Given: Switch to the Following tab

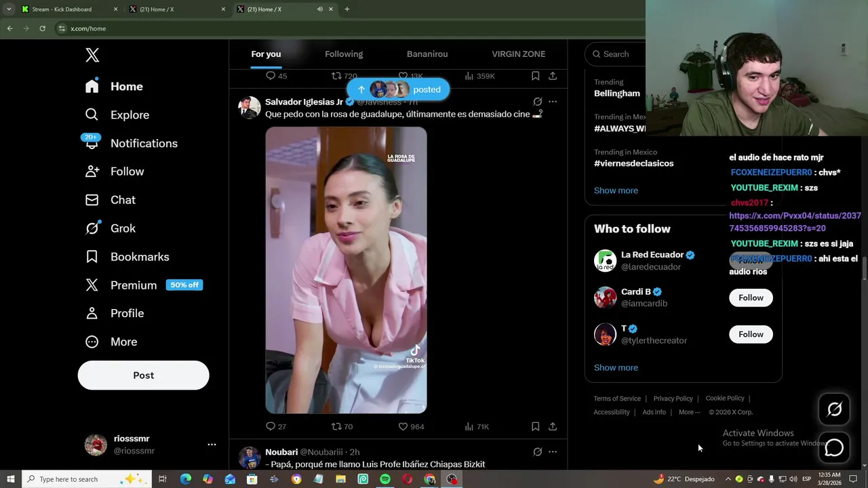Looking at the screenshot, I should (344, 54).
